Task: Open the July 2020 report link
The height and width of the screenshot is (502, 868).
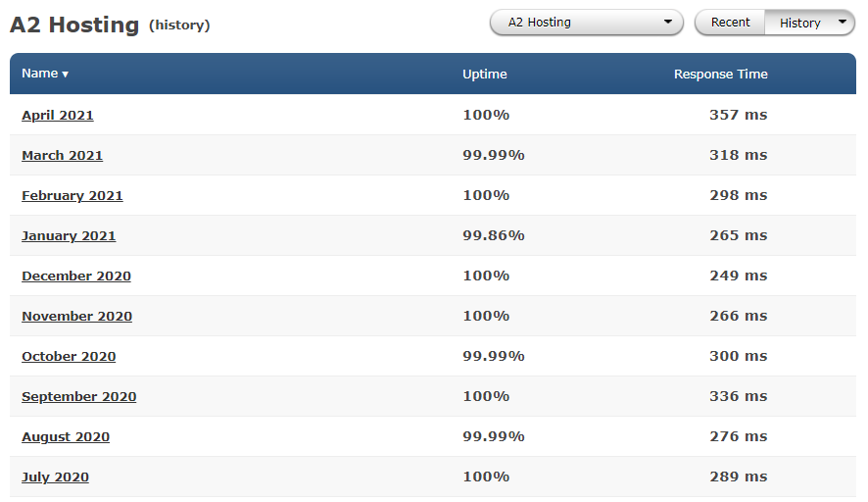Action: 55,477
